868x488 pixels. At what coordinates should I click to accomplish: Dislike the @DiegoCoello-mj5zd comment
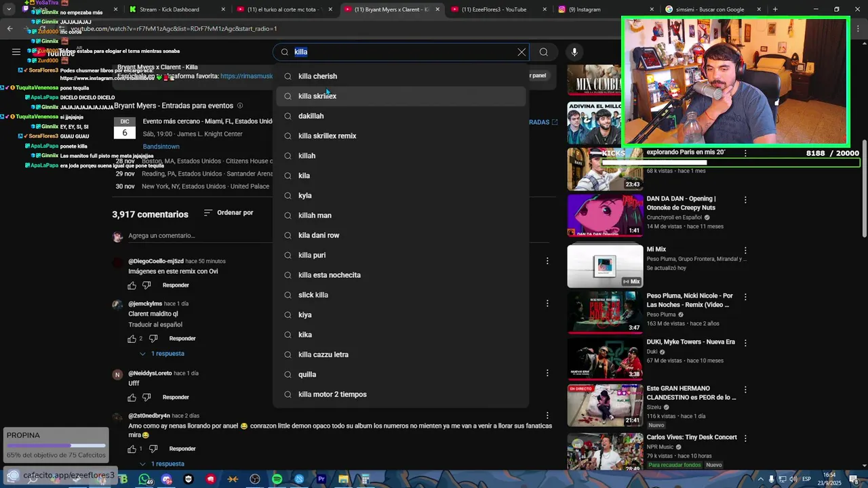[x=146, y=285]
